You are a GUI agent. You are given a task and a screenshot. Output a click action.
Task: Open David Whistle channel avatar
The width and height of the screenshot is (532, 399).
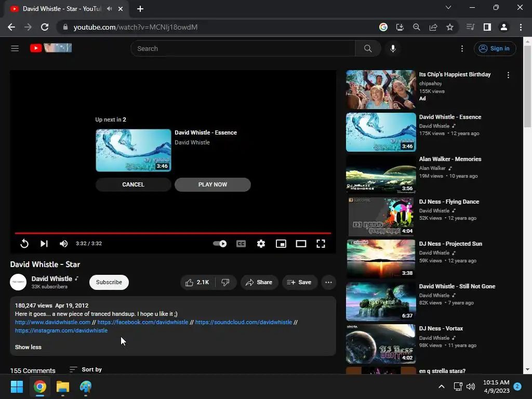[18, 282]
